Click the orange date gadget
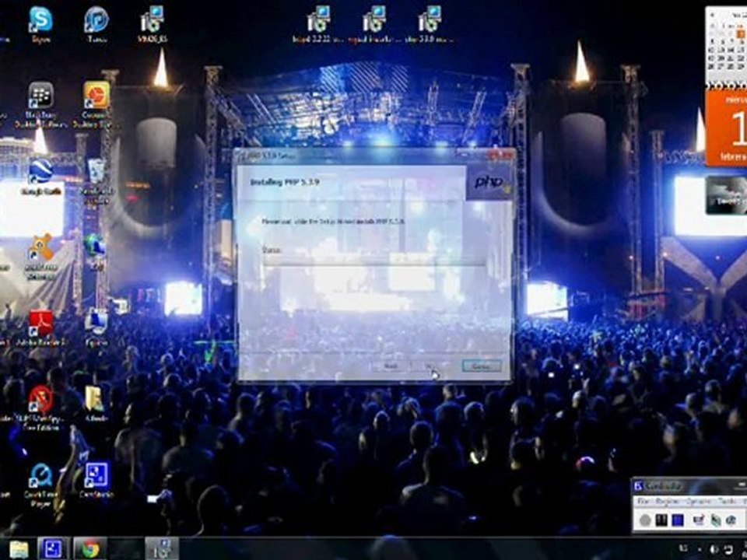747x560 pixels. click(x=726, y=128)
